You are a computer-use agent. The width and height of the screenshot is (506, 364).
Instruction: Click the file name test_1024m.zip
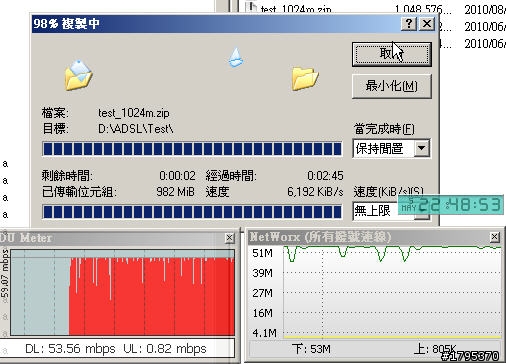coord(134,113)
